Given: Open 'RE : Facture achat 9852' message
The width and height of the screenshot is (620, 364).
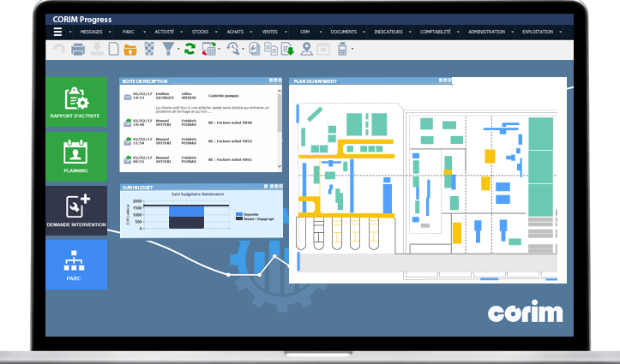Looking at the screenshot, I should tap(230, 141).
